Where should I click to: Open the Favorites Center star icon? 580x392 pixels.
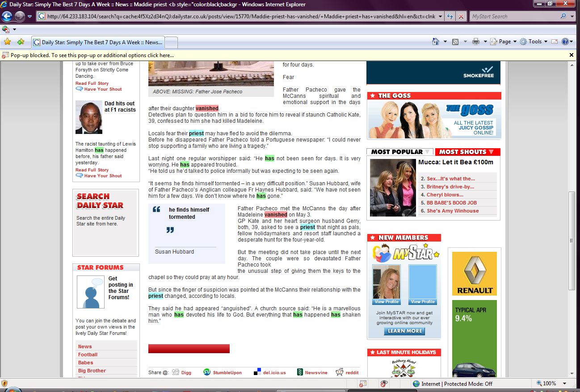pos(7,42)
